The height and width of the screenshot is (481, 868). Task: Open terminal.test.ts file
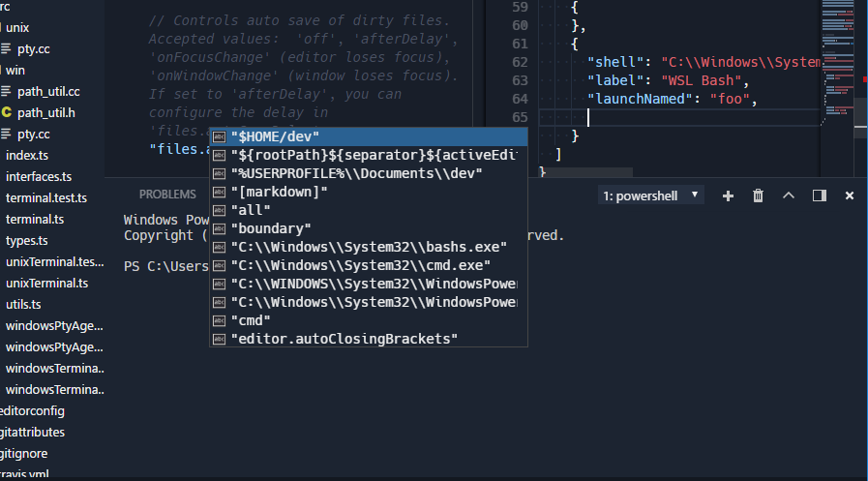(46, 198)
